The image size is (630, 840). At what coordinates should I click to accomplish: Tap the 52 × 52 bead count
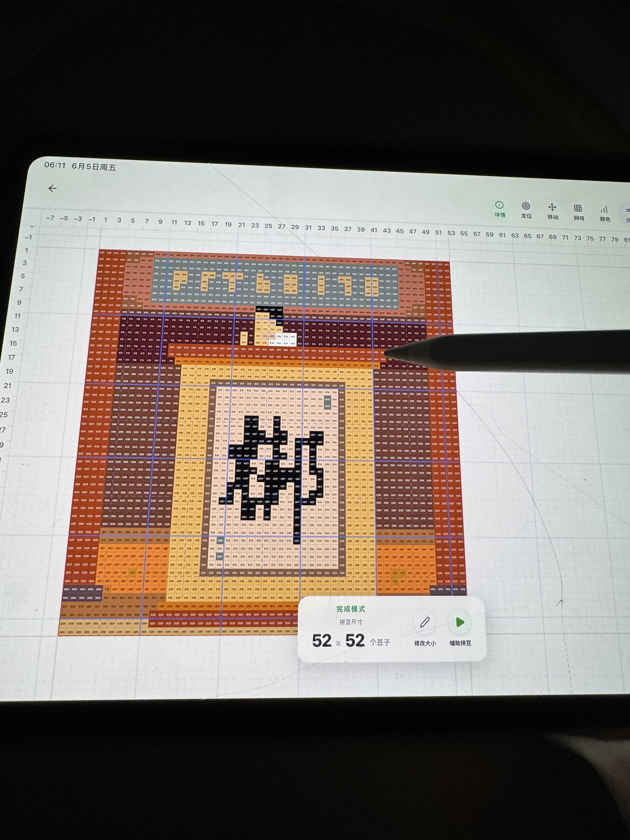click(338, 641)
